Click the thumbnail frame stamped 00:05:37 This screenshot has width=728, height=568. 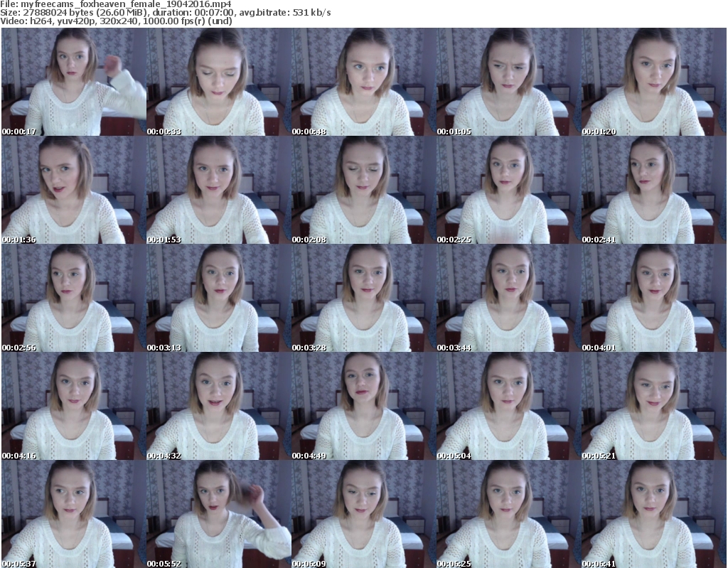(x=74, y=514)
